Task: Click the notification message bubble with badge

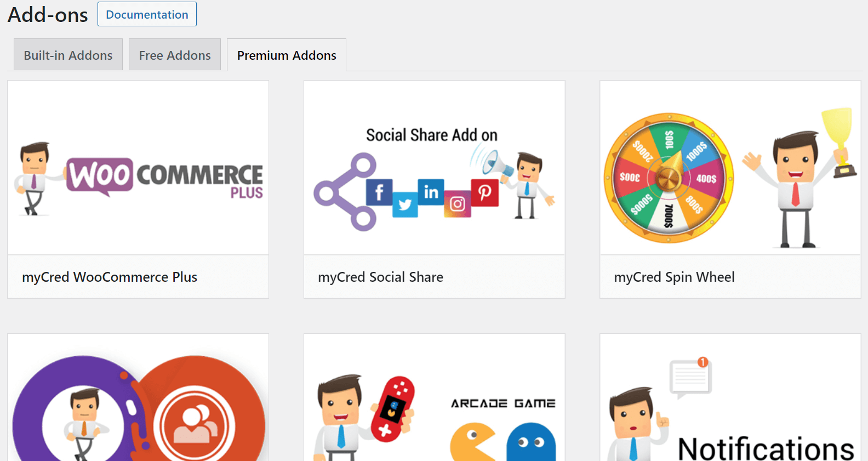Action: 690,378
